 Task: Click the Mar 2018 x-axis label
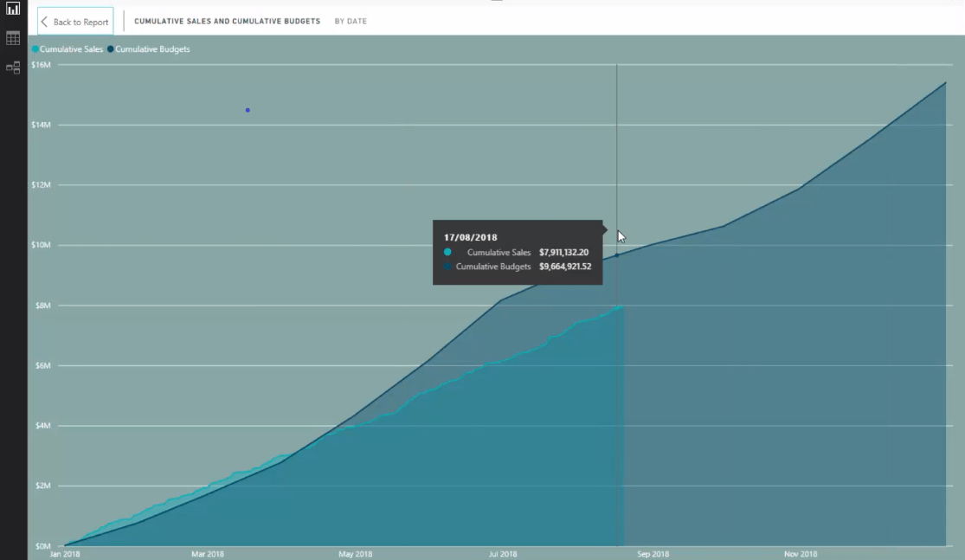(208, 554)
